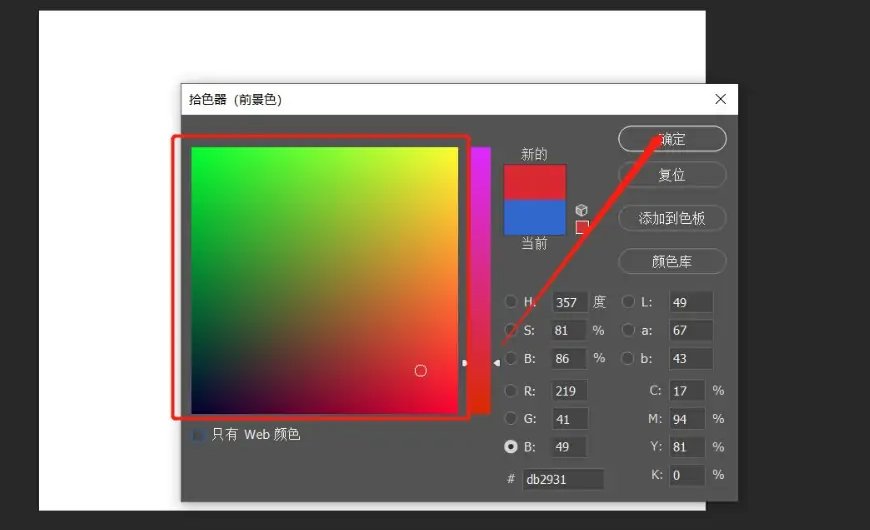Click the b field showing 43
870x530 pixels.
tap(691, 359)
